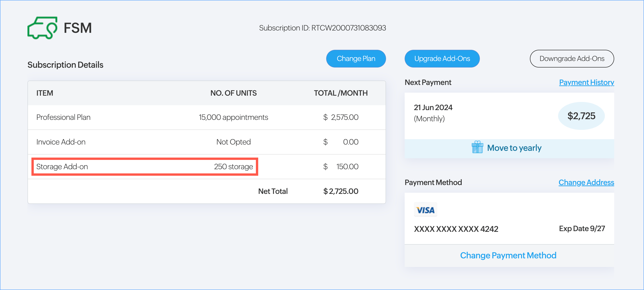The image size is (644, 290).
Task: Open the Change Address link
Action: click(x=586, y=182)
